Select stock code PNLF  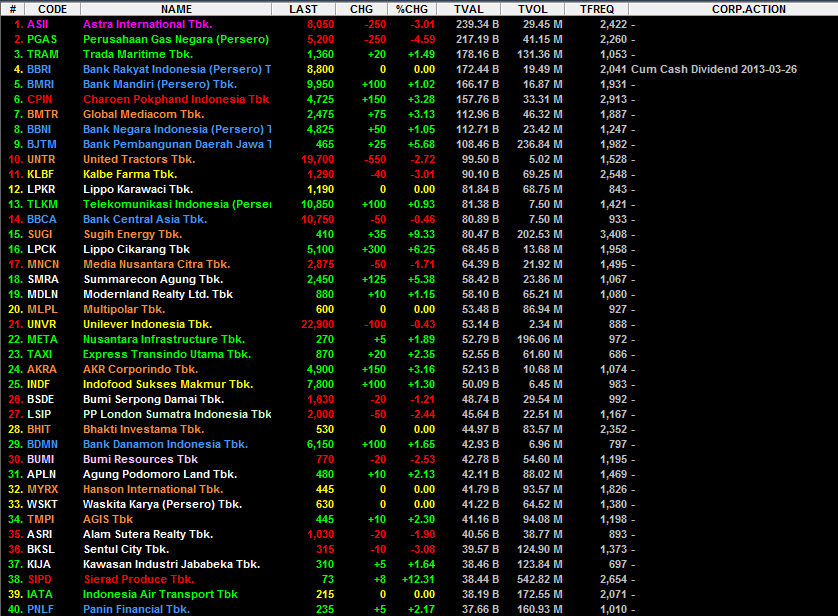point(41,609)
